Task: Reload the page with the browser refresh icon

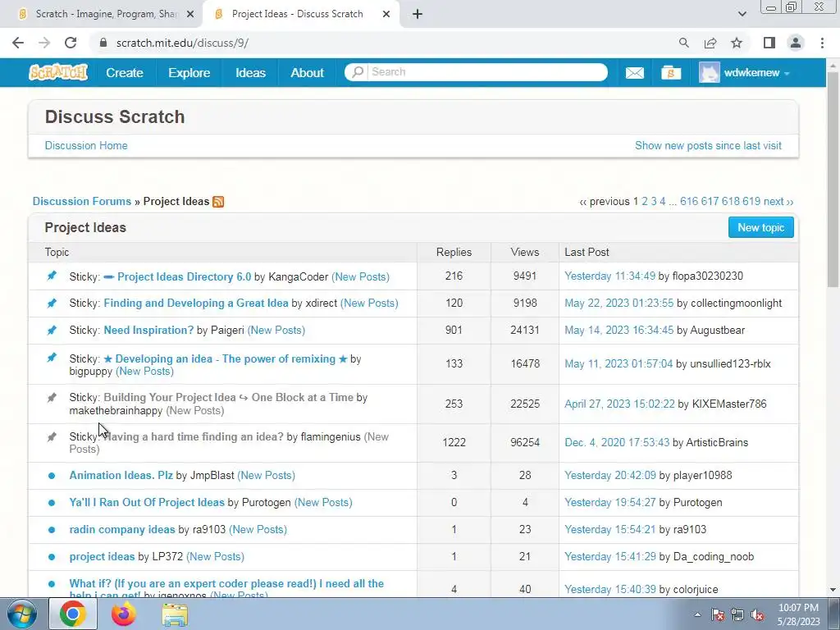Action: point(71,43)
